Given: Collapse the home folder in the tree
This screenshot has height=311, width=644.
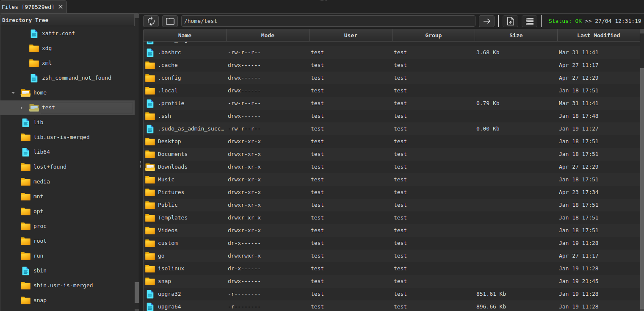Looking at the screenshot, I should pyautogui.click(x=13, y=93).
